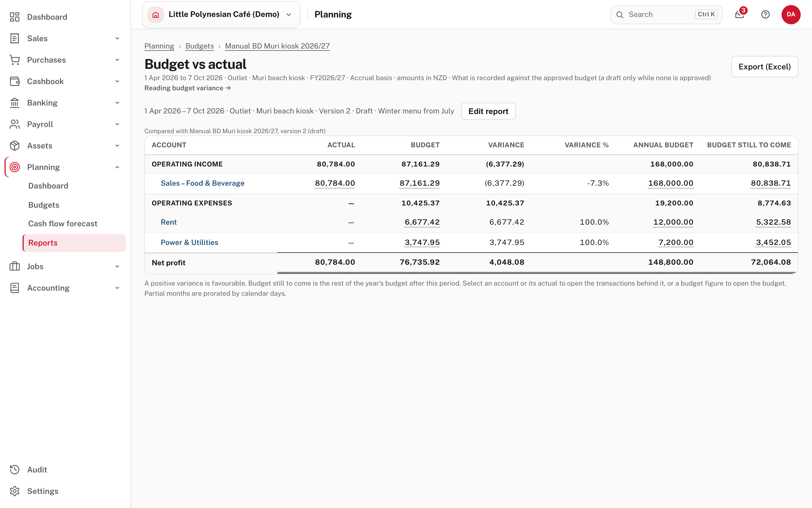The image size is (812, 508).
Task: Open the help question mark icon
Action: pos(765,14)
